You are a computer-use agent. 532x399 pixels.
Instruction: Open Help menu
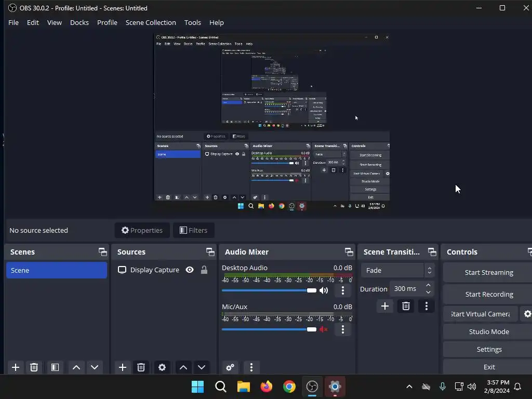pos(217,22)
